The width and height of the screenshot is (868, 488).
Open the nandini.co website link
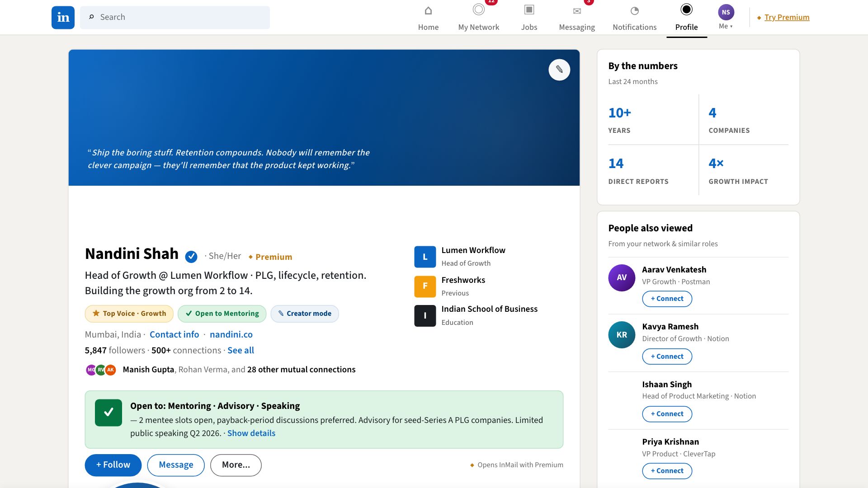pyautogui.click(x=231, y=334)
